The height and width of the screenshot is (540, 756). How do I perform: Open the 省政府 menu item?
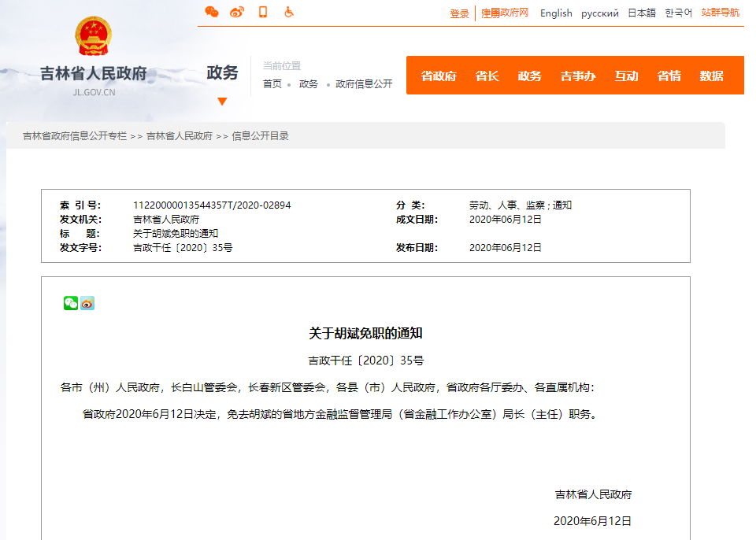[439, 76]
